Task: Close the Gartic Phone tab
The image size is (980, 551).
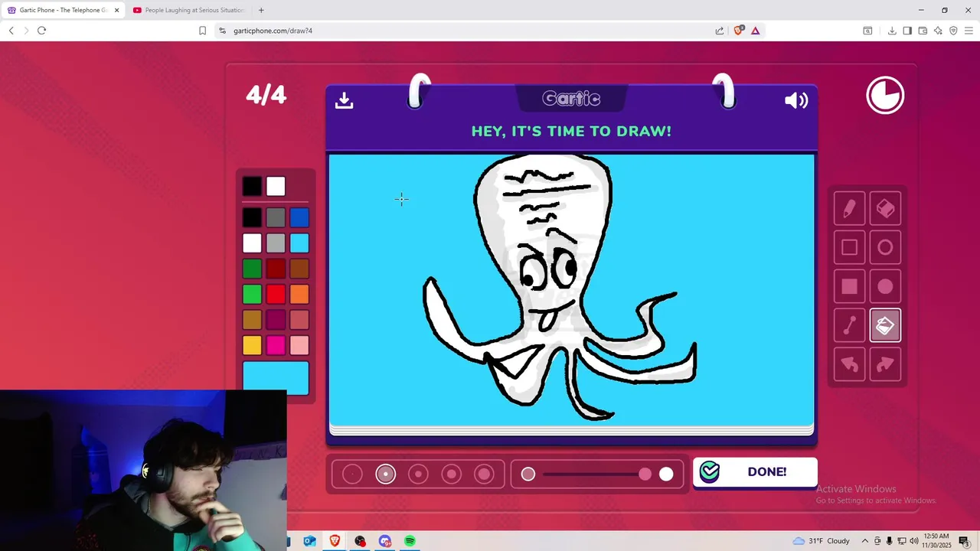Action: click(116, 10)
